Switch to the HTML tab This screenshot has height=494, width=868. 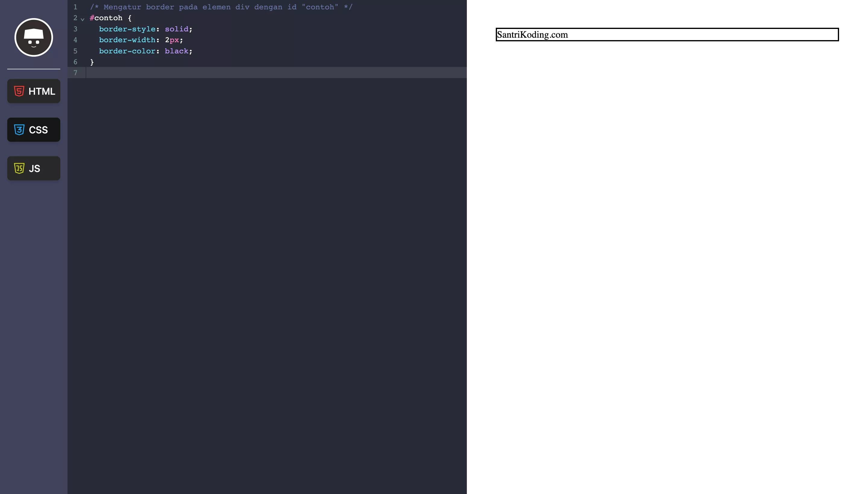(33, 91)
